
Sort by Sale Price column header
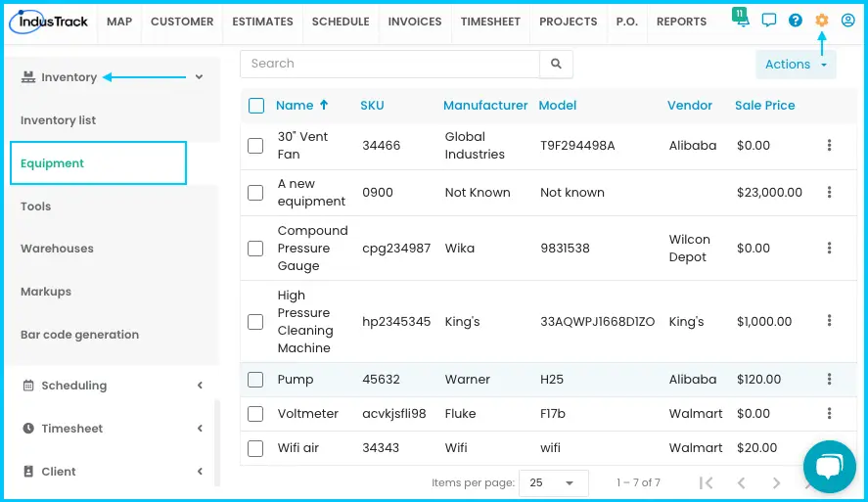pyautogui.click(x=765, y=105)
